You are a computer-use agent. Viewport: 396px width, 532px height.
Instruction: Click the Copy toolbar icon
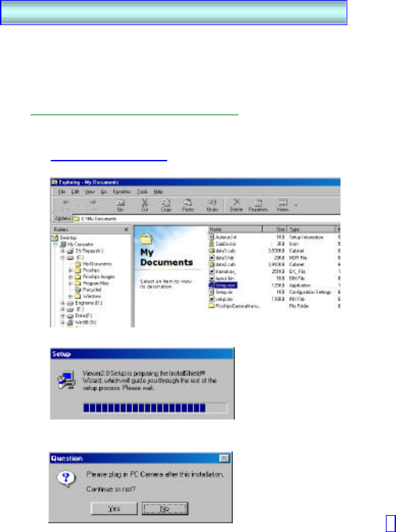166,205
